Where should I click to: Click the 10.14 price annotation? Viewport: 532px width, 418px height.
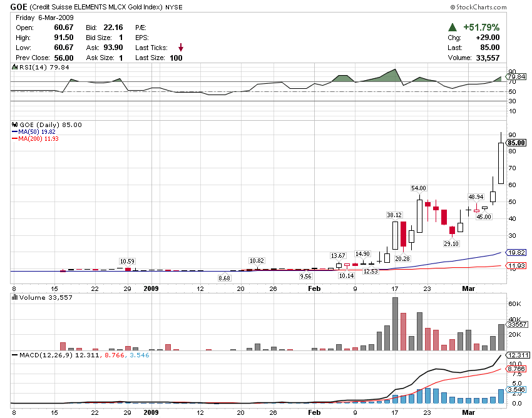346,275
